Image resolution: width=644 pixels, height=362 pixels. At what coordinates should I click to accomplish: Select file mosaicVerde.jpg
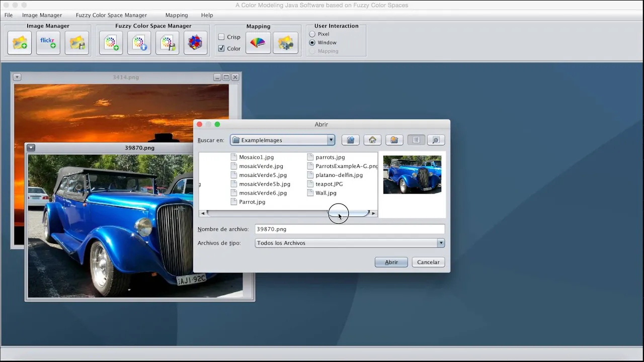point(257,166)
